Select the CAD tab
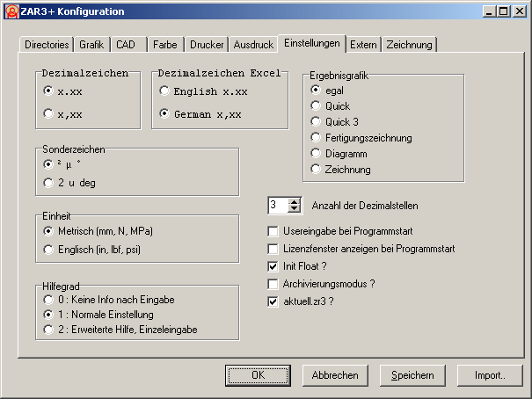 (x=126, y=44)
